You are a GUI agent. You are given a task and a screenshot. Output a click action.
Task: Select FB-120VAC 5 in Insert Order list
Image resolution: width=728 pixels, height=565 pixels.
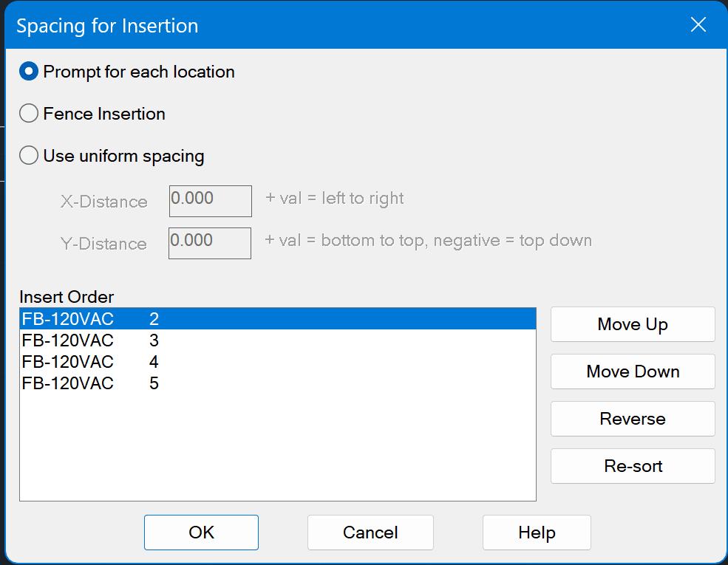[x=278, y=383]
